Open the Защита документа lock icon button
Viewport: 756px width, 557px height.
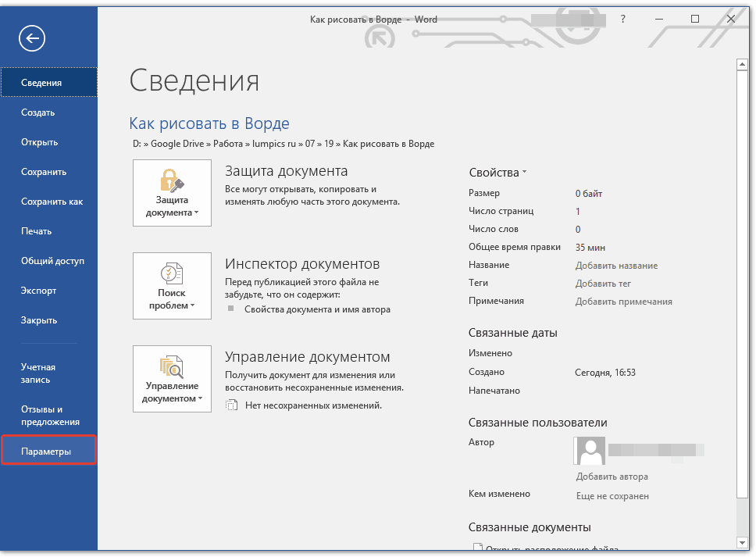172,193
